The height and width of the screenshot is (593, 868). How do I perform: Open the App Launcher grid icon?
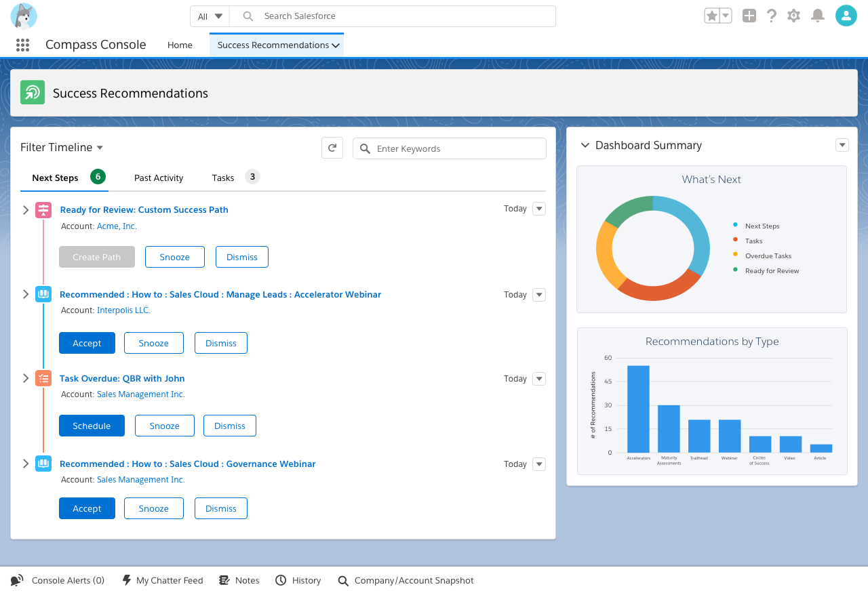(22, 45)
